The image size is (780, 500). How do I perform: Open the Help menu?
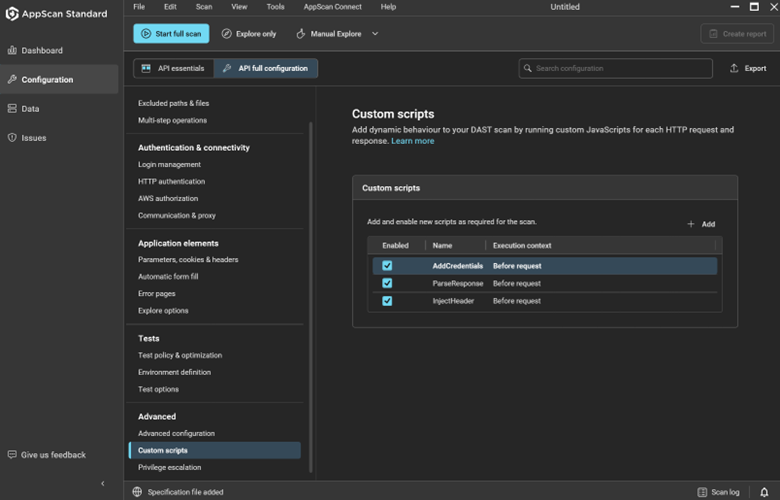click(389, 7)
